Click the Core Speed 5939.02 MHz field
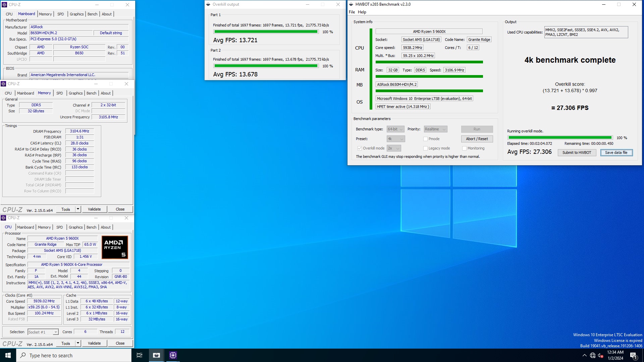Viewport: 644px width, 362px height. [44, 301]
